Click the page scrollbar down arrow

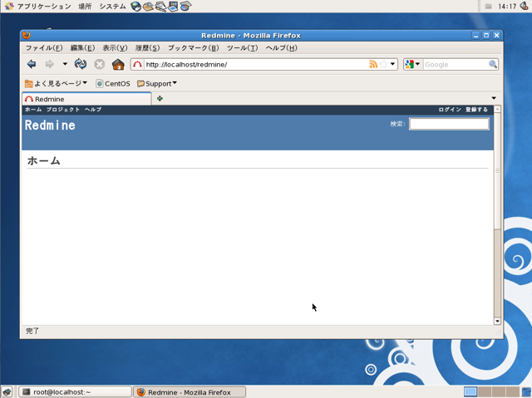coord(497,321)
